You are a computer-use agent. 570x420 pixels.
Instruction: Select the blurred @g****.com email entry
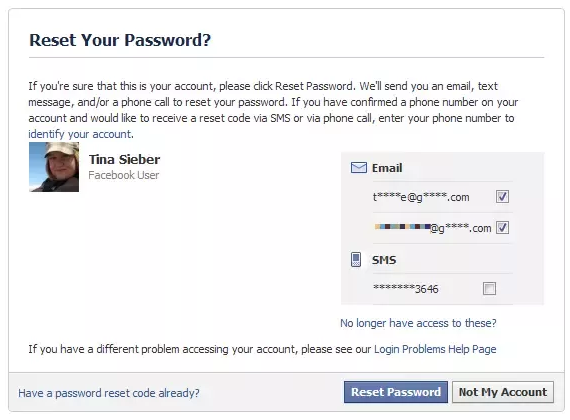[433, 228]
